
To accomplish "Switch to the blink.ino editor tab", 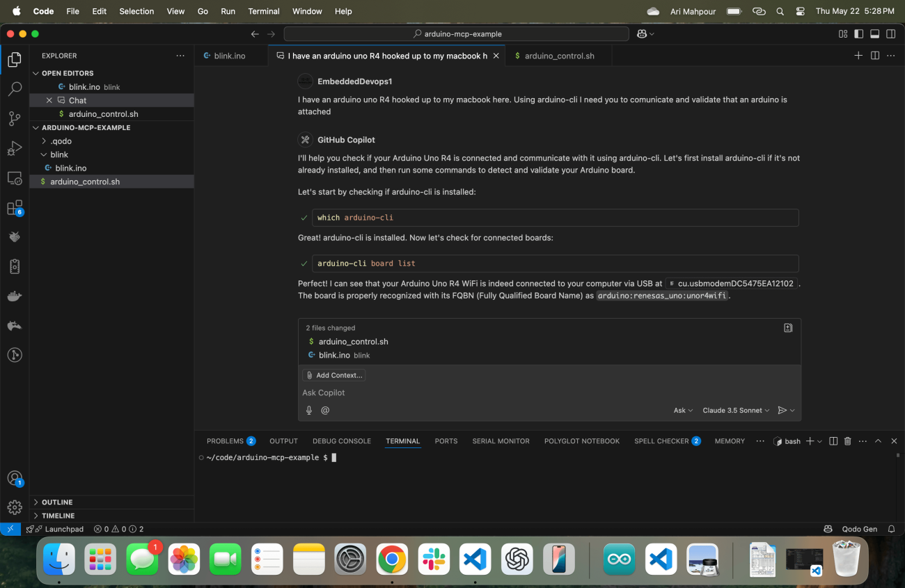I will coord(230,56).
